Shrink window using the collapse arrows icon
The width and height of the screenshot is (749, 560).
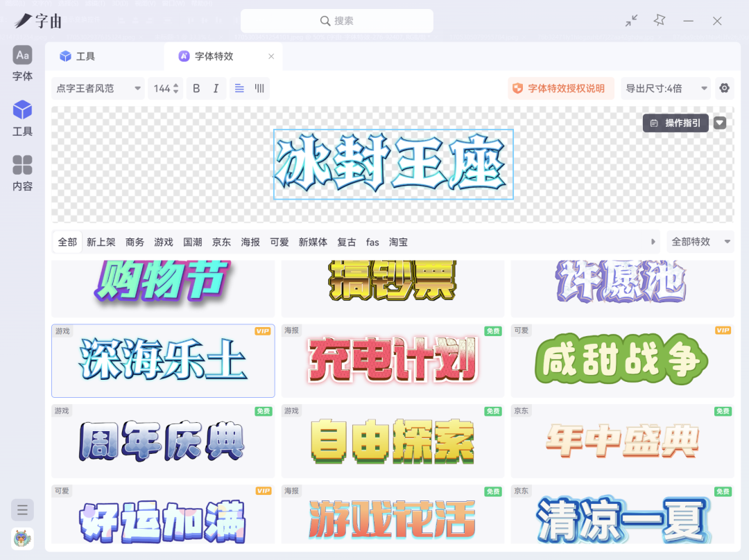pos(630,21)
